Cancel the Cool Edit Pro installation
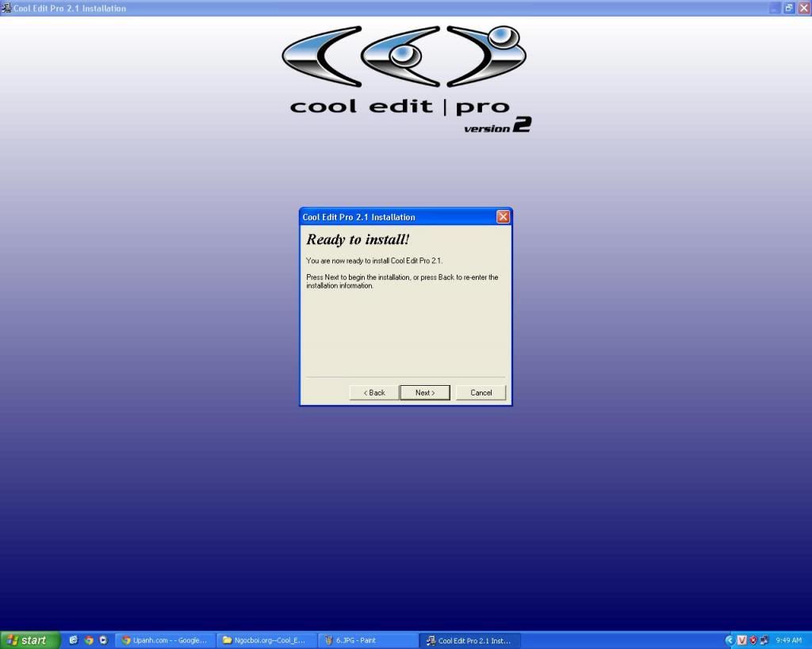The image size is (812, 649). click(x=481, y=392)
